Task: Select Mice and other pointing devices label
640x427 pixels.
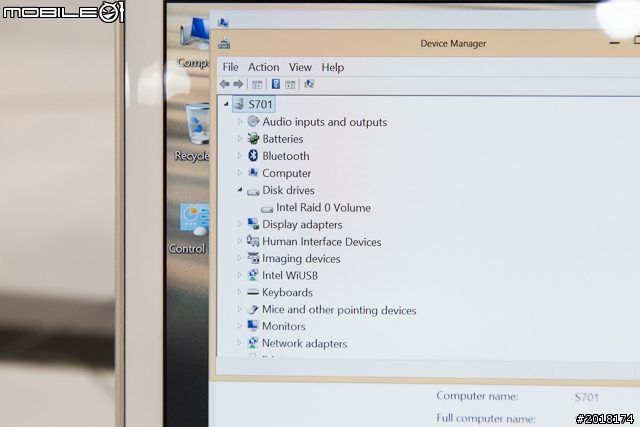Action: (x=339, y=310)
